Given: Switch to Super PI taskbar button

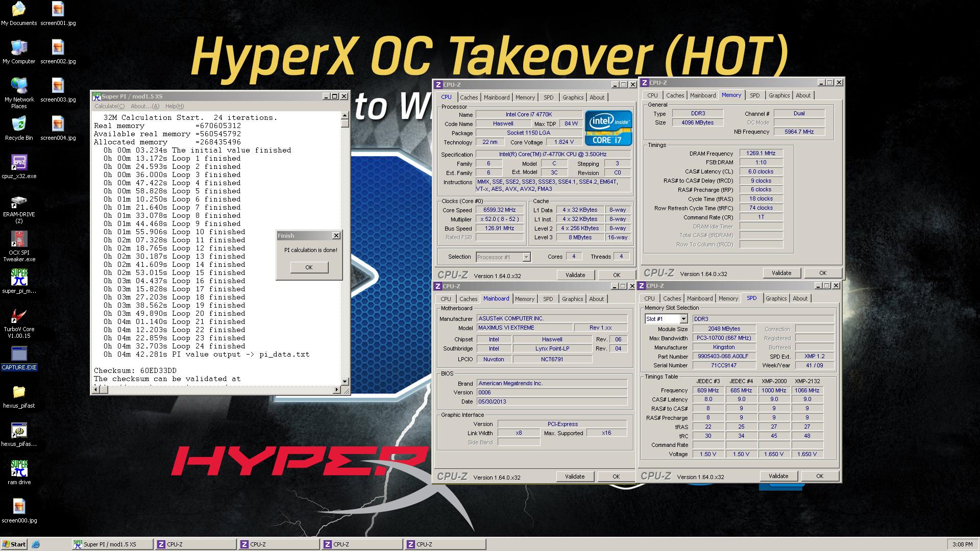Looking at the screenshot, I should pyautogui.click(x=112, y=544).
